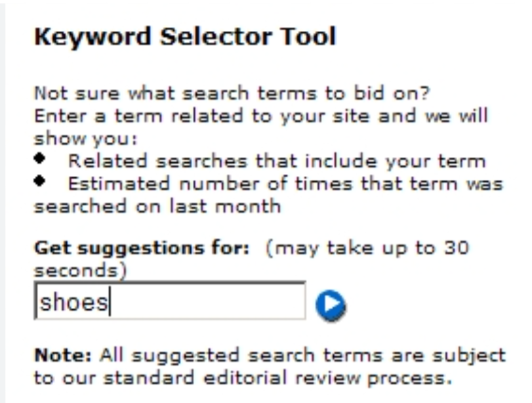Focus the search term input field

tap(169, 301)
